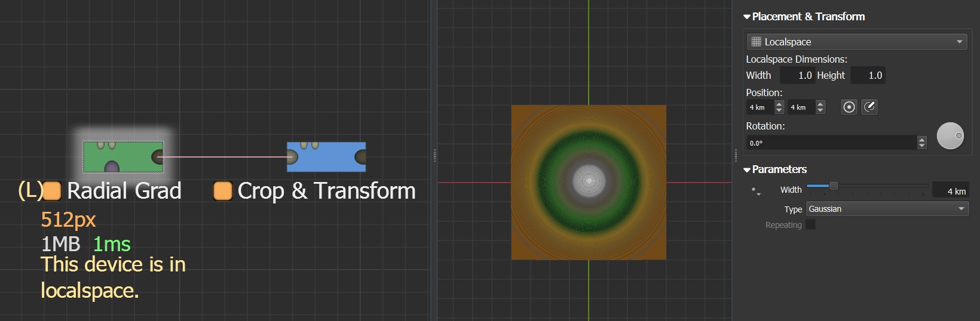The width and height of the screenshot is (980, 321).
Task: Click the Width parameter slider handle
Action: (x=834, y=186)
